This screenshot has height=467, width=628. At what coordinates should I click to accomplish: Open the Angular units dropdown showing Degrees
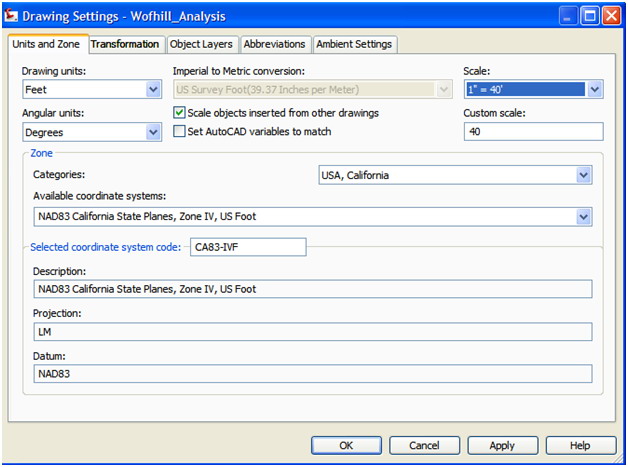pyautogui.click(x=92, y=132)
